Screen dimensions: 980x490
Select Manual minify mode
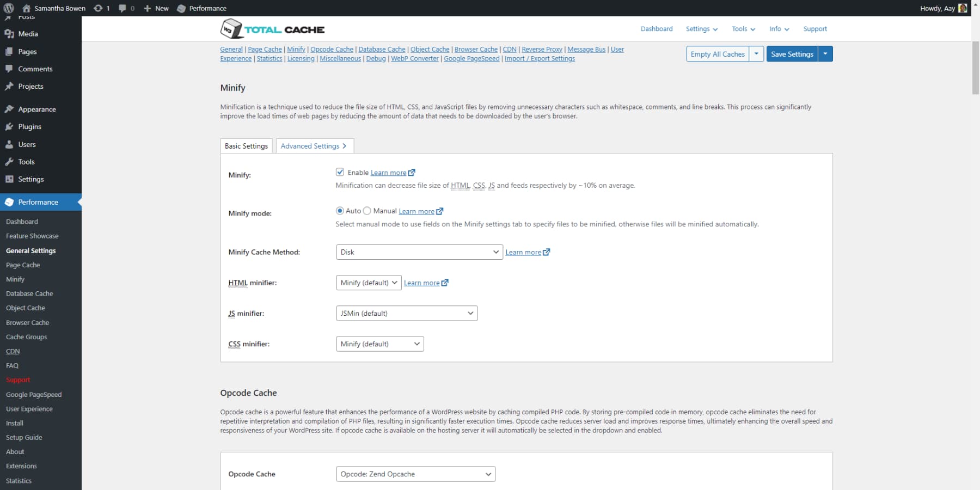[367, 211]
